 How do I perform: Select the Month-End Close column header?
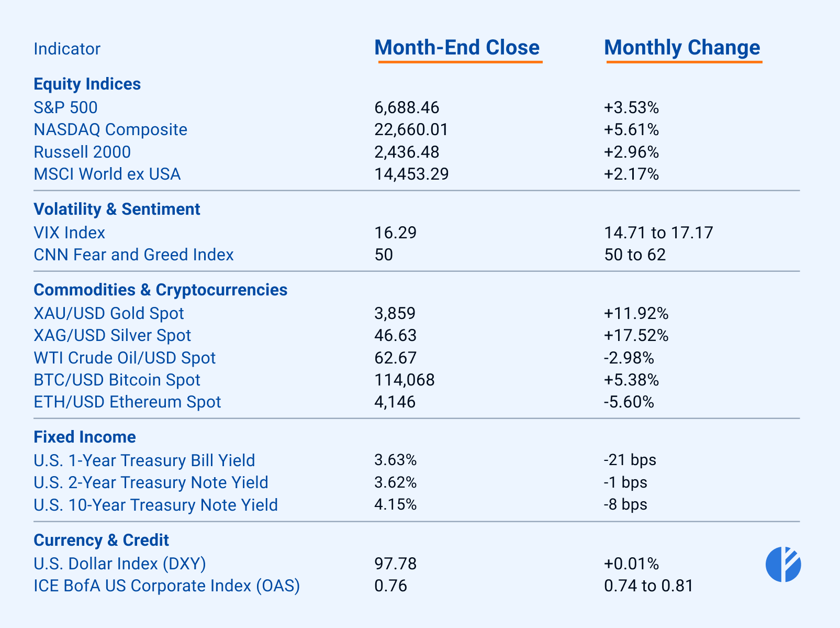(457, 48)
